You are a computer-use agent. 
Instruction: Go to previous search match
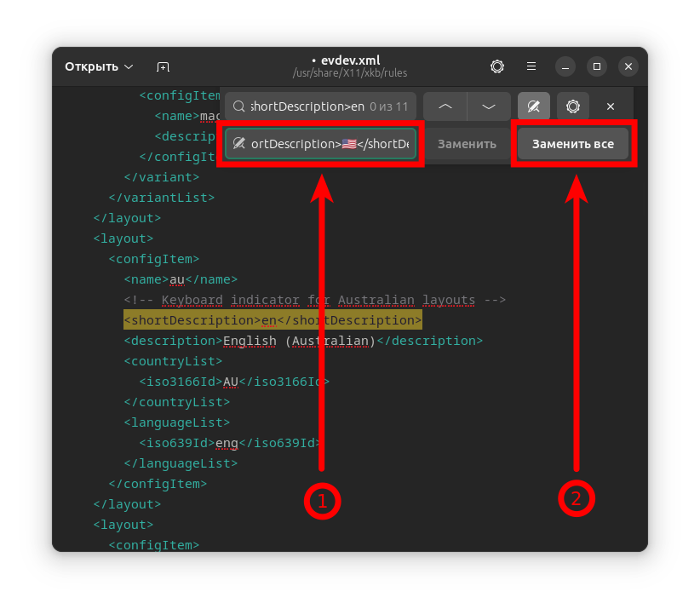coord(445,106)
